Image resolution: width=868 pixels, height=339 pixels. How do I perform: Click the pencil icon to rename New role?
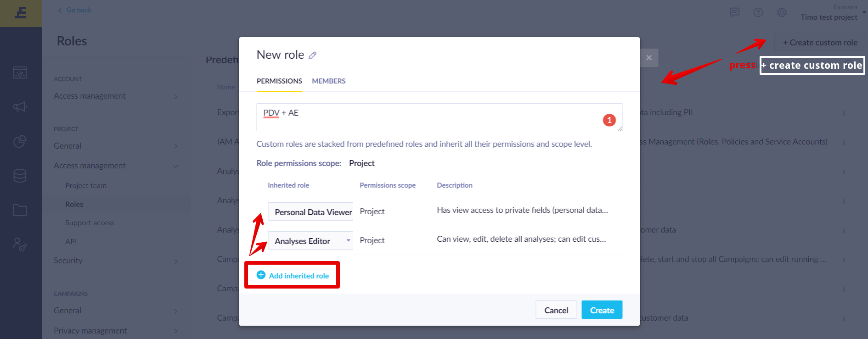tap(312, 56)
